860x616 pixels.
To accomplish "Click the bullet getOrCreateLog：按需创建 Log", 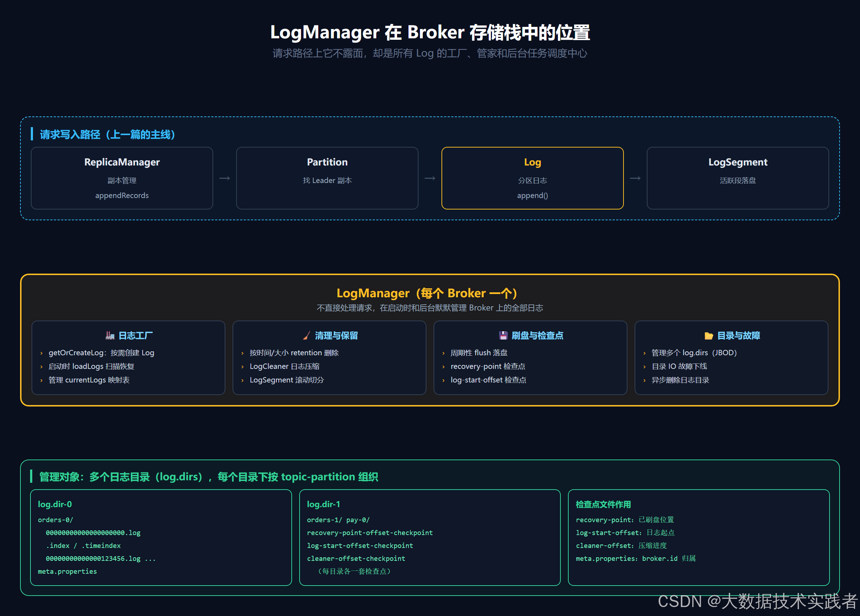I will coord(101,352).
